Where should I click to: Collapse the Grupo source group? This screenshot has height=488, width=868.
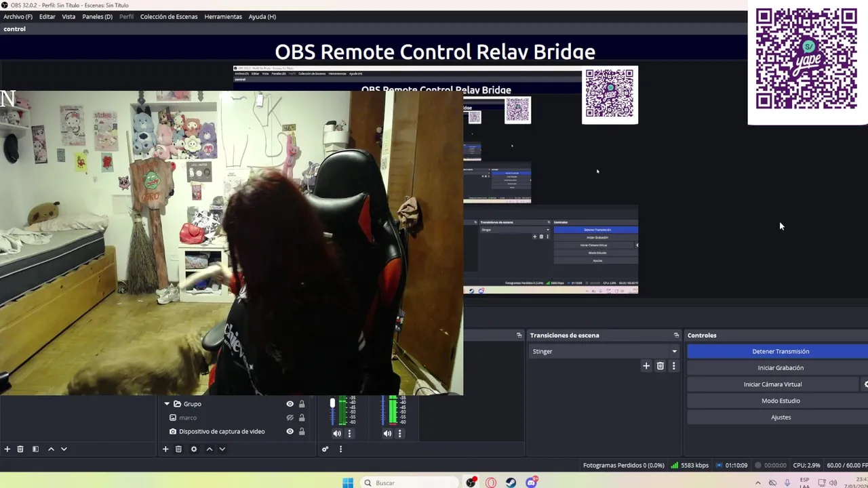[167, 404]
